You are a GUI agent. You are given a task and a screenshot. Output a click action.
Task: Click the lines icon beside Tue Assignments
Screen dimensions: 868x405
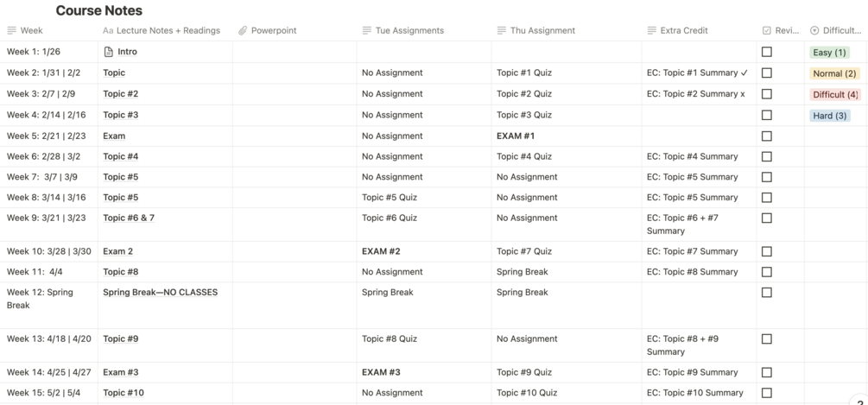pyautogui.click(x=367, y=30)
